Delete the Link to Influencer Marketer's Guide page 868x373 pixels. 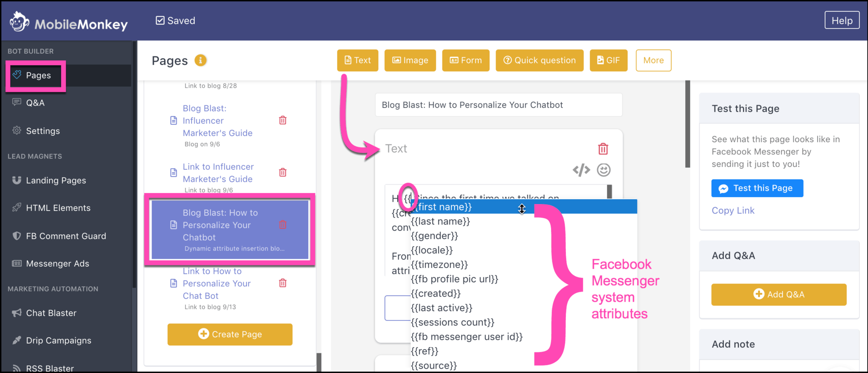pyautogui.click(x=282, y=173)
